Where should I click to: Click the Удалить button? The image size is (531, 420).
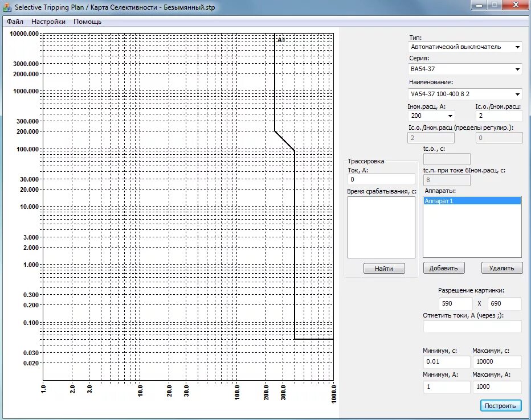(501, 268)
